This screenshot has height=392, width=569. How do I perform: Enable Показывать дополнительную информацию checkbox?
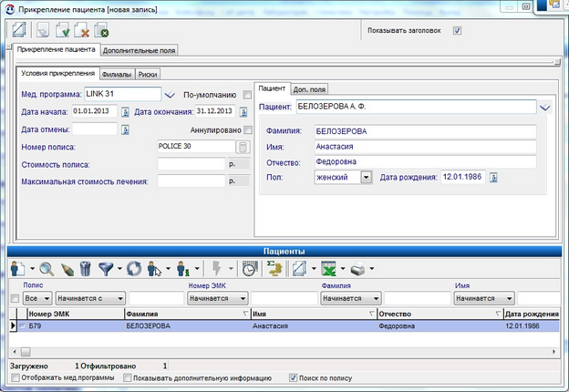(x=127, y=377)
